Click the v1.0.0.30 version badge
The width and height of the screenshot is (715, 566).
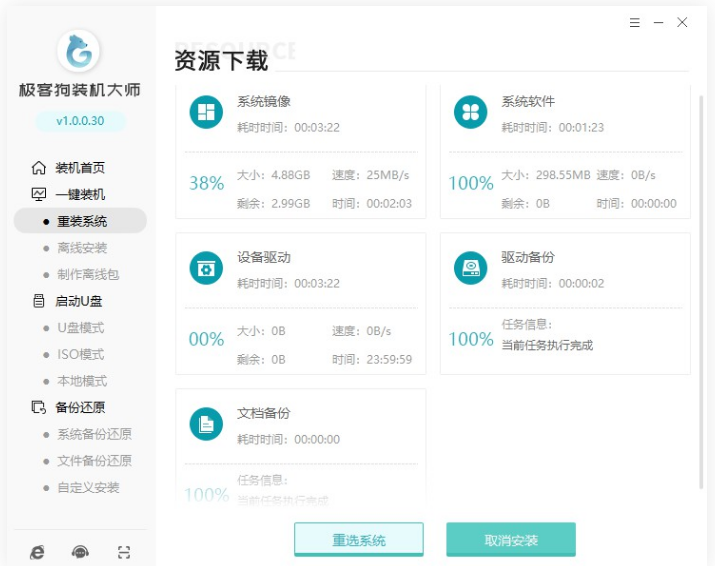coord(80,121)
